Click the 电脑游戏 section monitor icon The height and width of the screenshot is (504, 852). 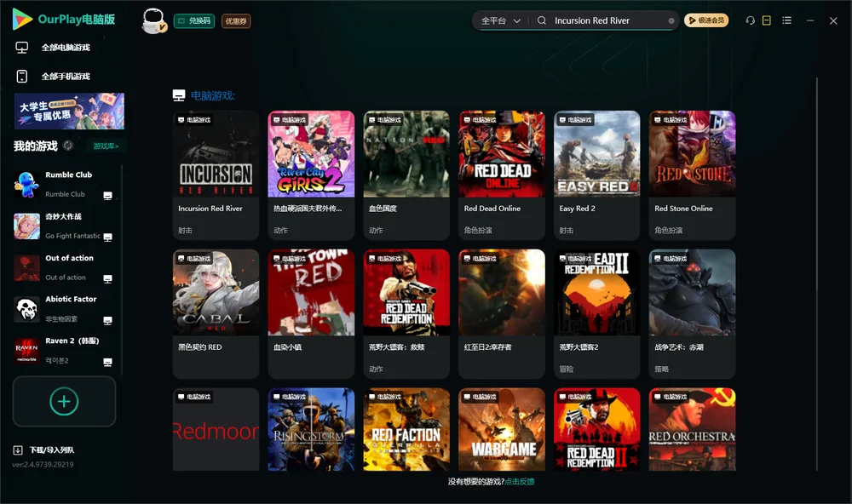[179, 95]
